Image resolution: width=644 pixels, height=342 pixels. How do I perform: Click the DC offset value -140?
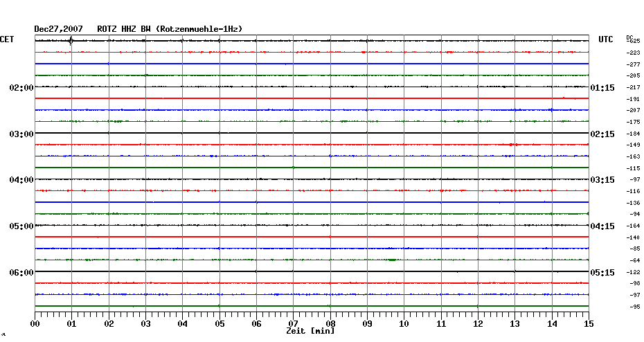pyautogui.click(x=634, y=237)
